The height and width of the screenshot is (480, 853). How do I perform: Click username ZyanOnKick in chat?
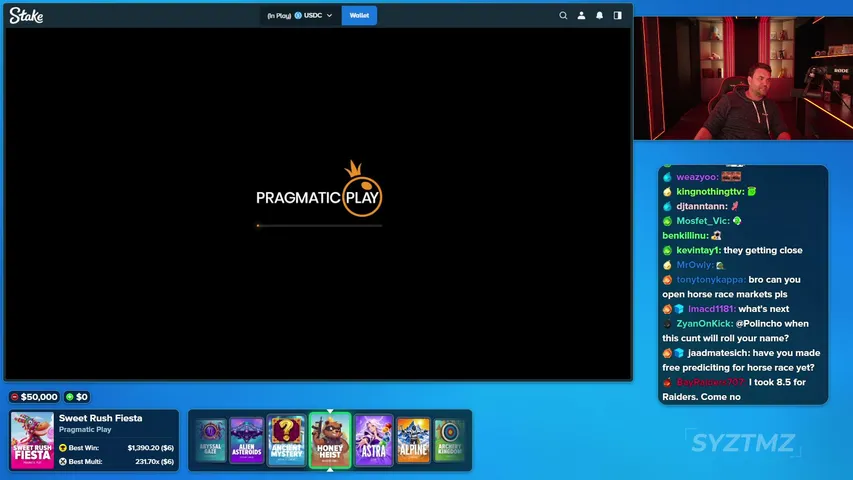tap(704, 324)
